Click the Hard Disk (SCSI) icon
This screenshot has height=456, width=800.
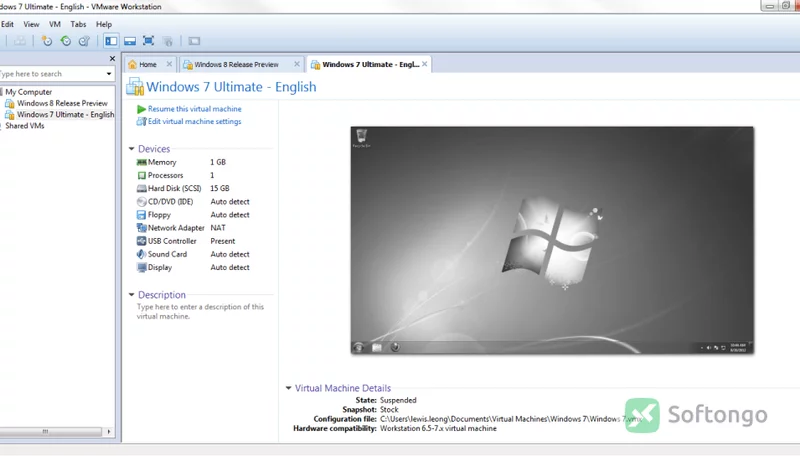pyautogui.click(x=141, y=189)
